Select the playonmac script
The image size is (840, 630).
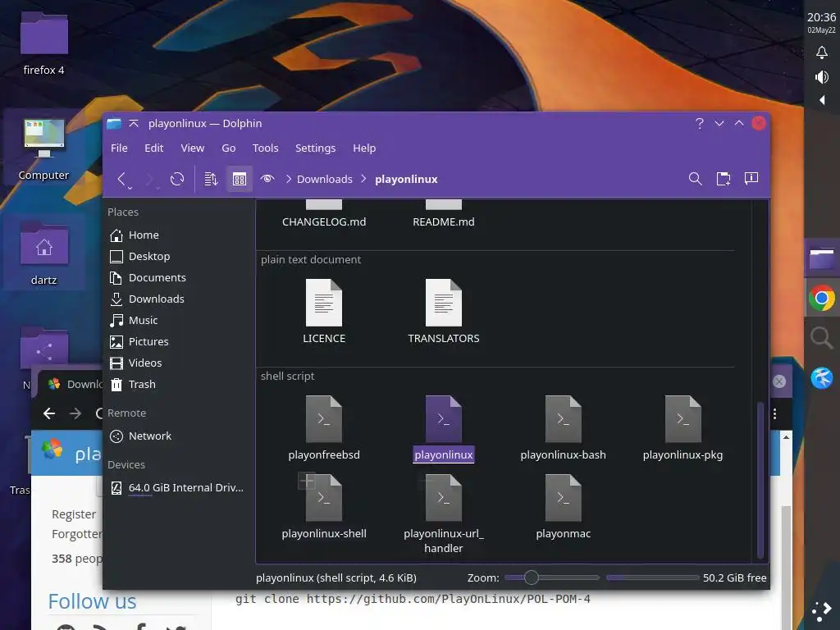point(563,507)
